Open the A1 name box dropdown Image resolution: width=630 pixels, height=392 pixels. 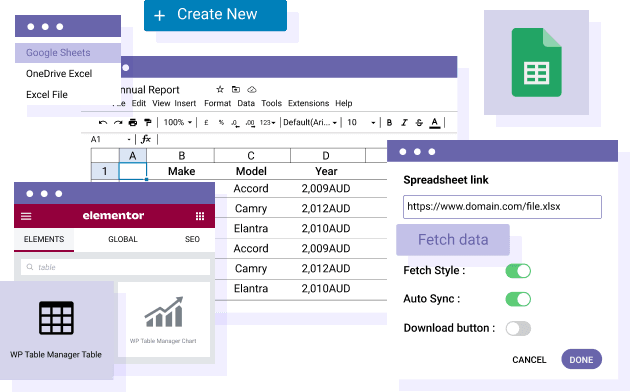click(129, 139)
